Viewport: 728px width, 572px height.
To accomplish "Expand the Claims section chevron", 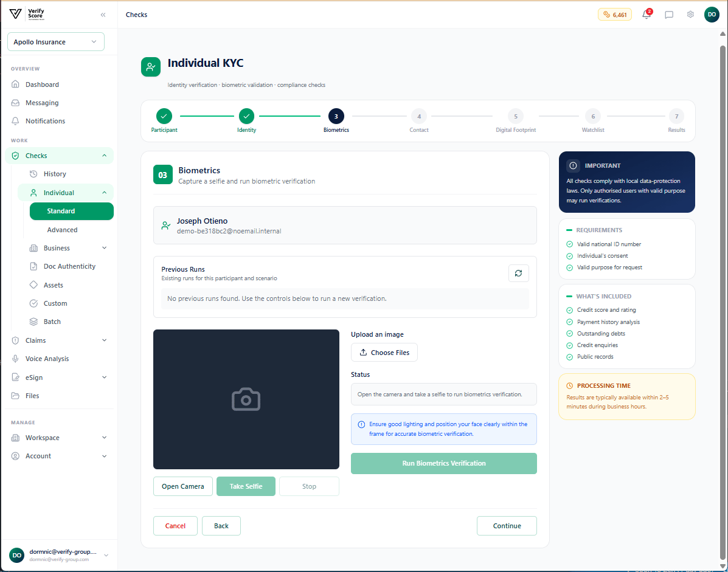I will tap(105, 340).
